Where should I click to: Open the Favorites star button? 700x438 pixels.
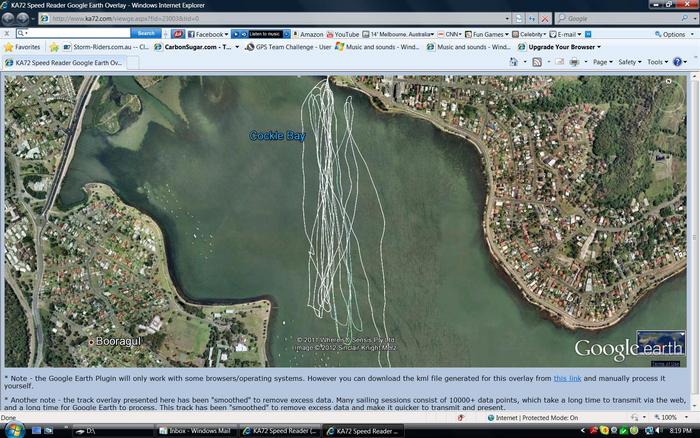(22, 47)
